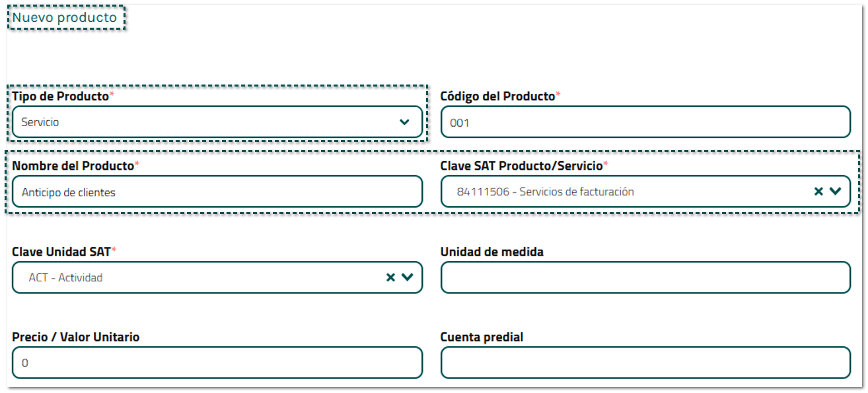Open the Clave SAT Producto/Servicio dropdown arrow
The image size is (868, 393).
point(836,192)
